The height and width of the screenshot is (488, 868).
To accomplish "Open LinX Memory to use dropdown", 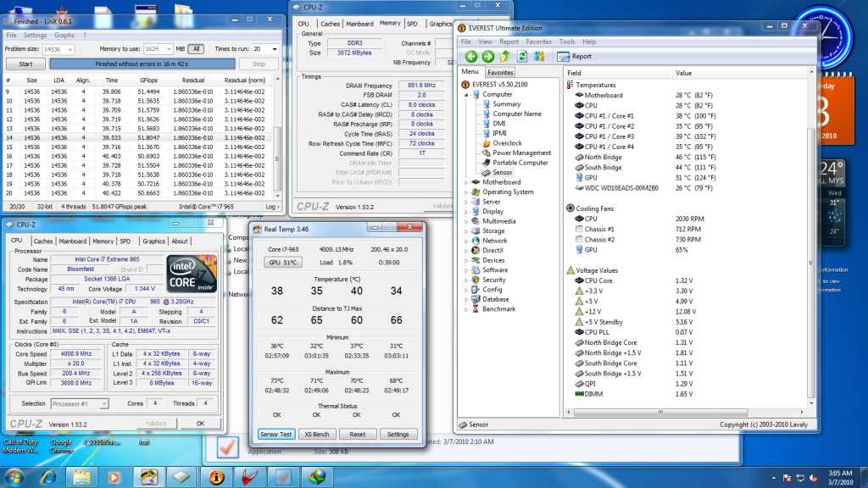I will [x=169, y=49].
